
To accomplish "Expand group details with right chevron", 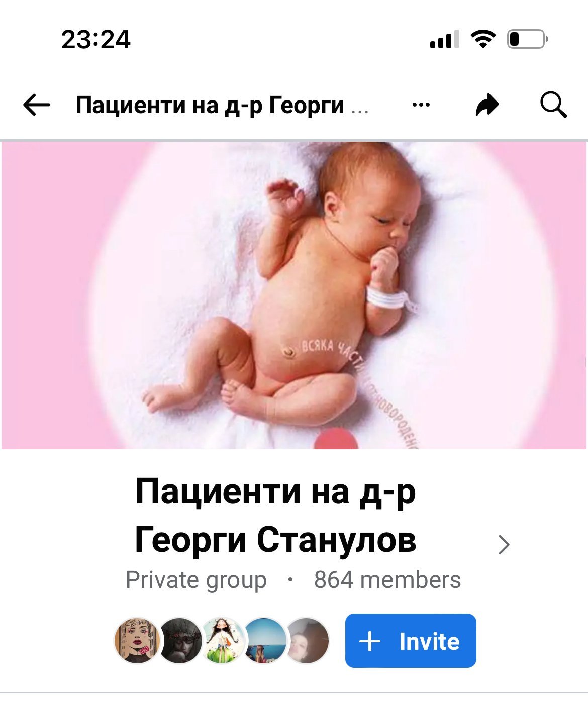I will 504,544.
